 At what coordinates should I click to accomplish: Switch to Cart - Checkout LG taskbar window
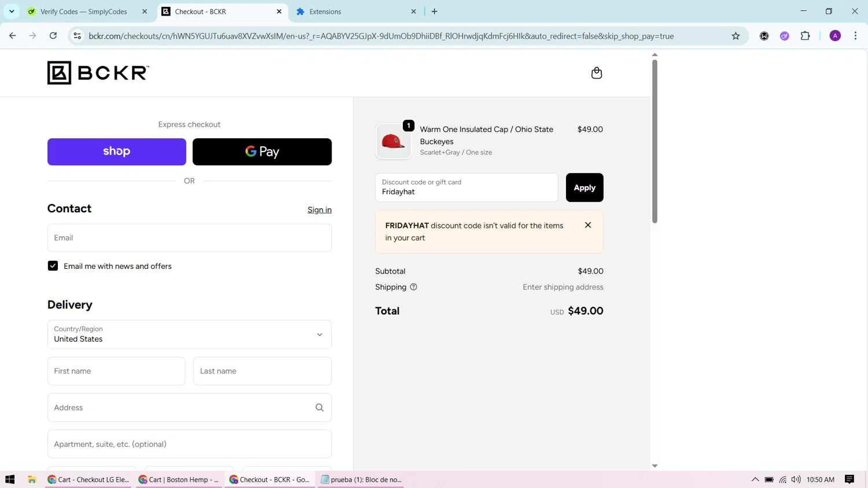point(89,479)
